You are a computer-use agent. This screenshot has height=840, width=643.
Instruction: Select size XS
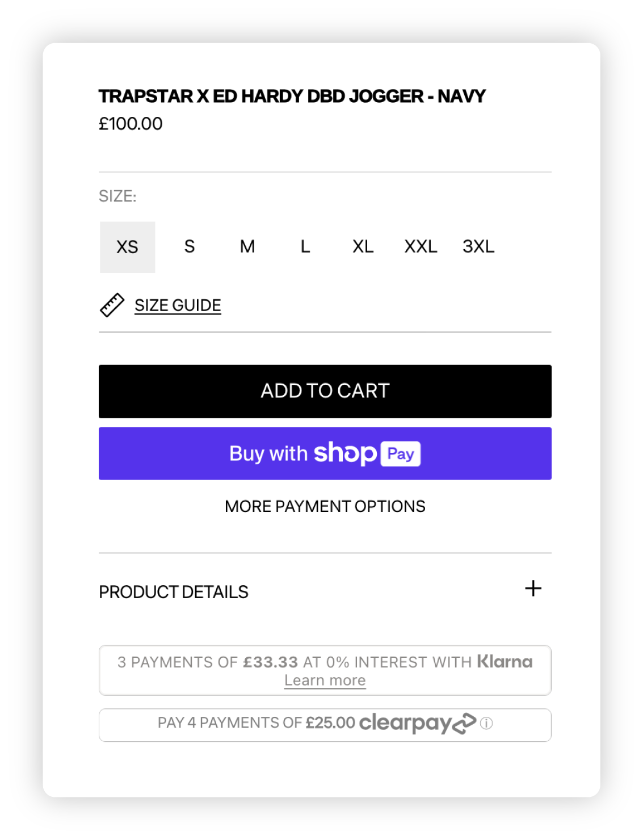(x=128, y=247)
